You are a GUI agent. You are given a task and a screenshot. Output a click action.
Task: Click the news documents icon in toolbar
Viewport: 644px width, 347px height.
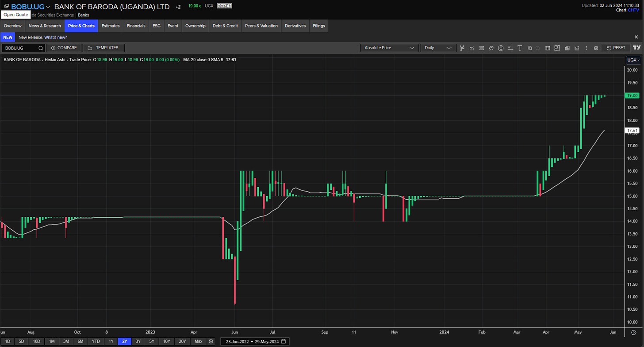[x=567, y=48]
